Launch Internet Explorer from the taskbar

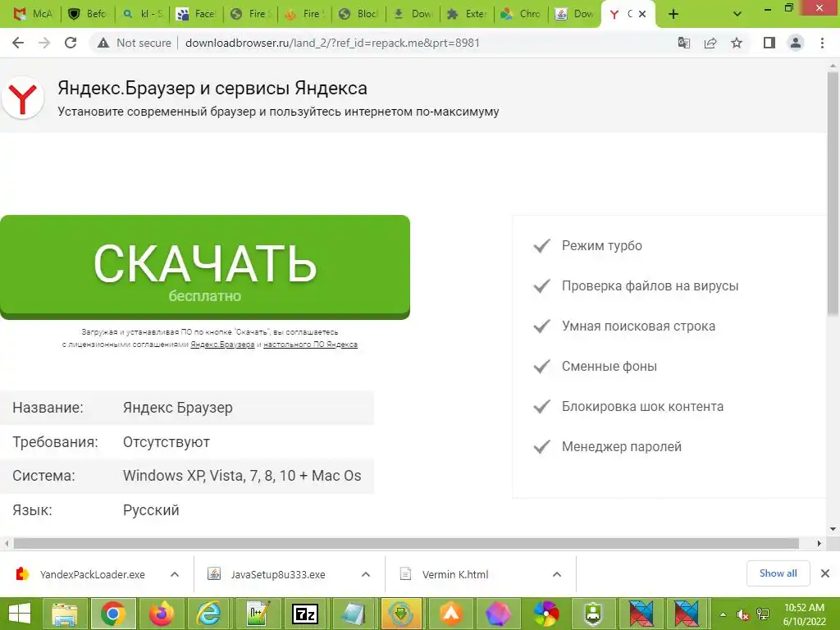pos(208,614)
